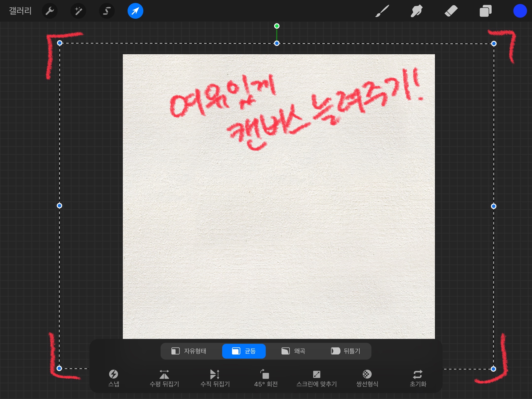Flip horizontally with 수평 뒤집기
The width and height of the screenshot is (532, 399).
(164, 378)
